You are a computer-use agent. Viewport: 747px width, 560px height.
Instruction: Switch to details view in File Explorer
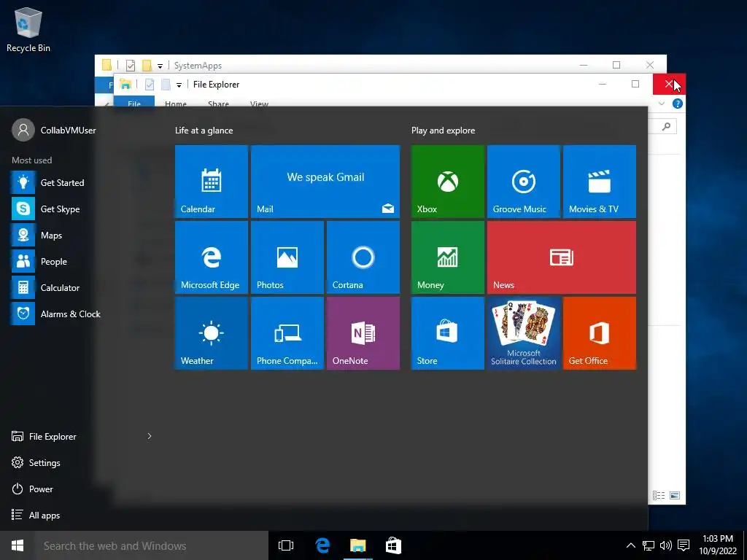[659, 496]
